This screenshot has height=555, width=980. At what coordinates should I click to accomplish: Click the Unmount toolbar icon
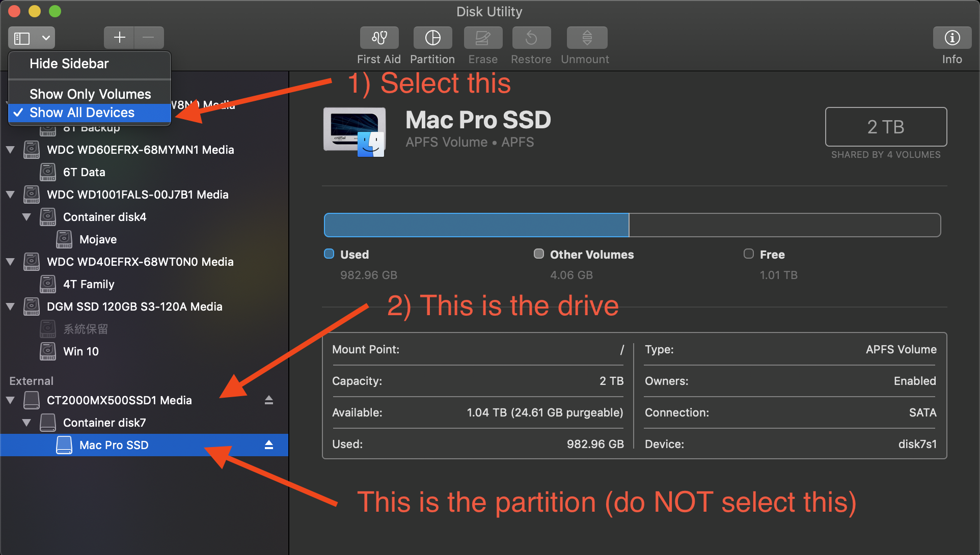click(587, 38)
